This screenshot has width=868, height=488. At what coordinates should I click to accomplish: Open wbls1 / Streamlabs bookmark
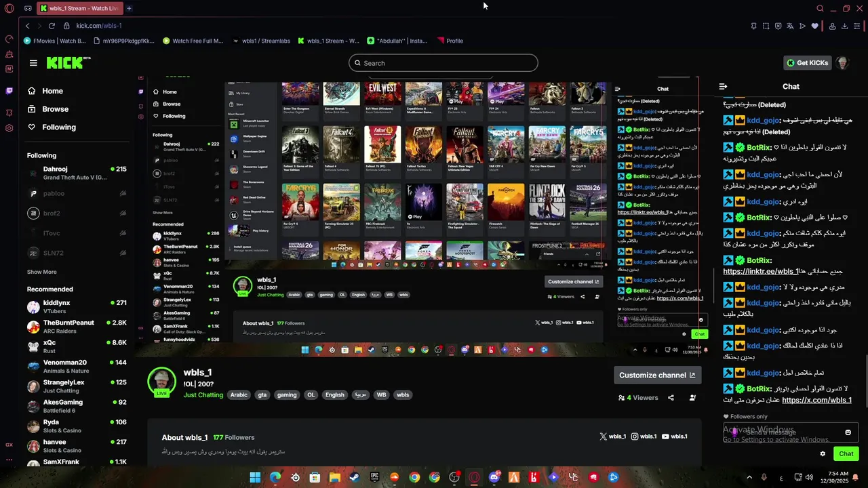click(261, 41)
